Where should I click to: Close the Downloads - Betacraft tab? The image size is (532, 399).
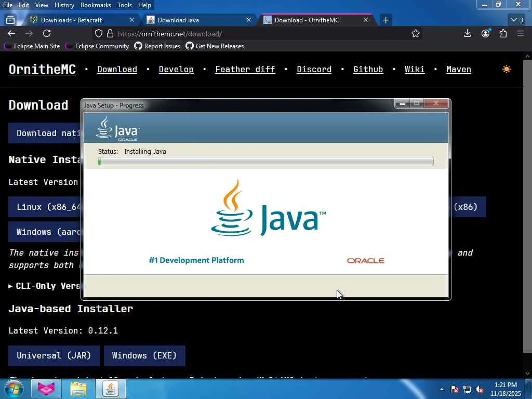pos(132,20)
